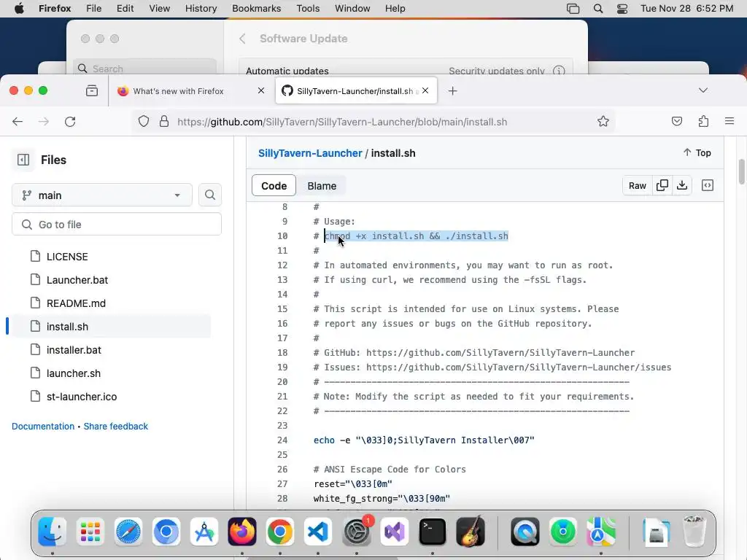Screen dimensions: 747x560
Task: Click the site security padlock icon
Action: point(164,122)
